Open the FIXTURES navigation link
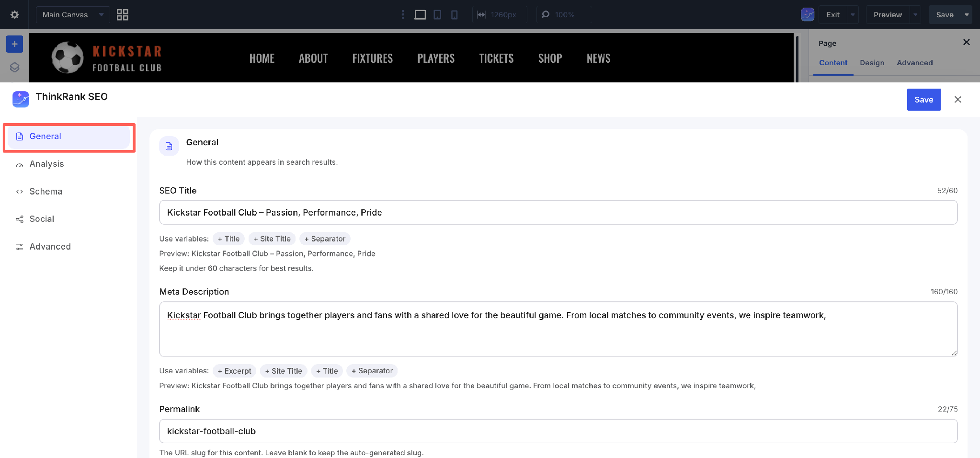The image size is (980, 458). click(373, 58)
